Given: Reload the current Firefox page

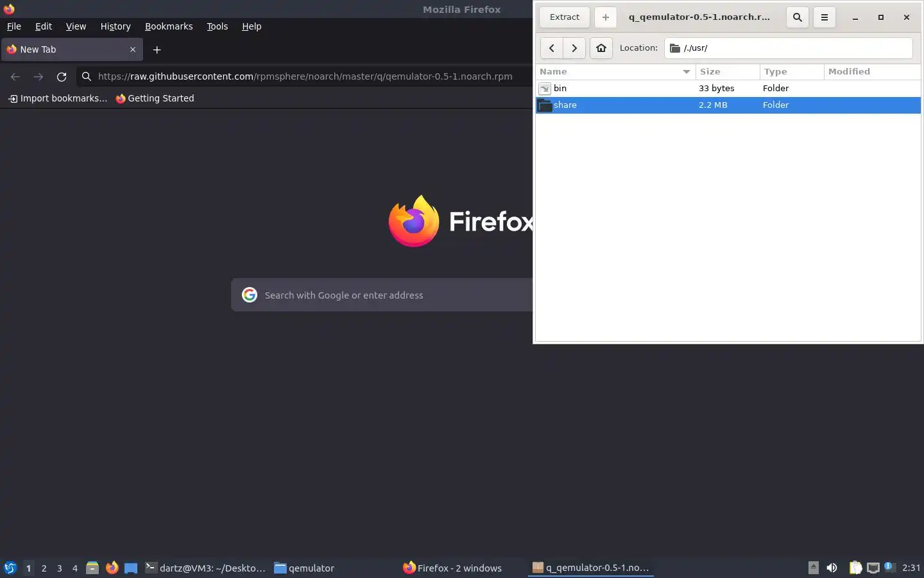Looking at the screenshot, I should pos(62,76).
